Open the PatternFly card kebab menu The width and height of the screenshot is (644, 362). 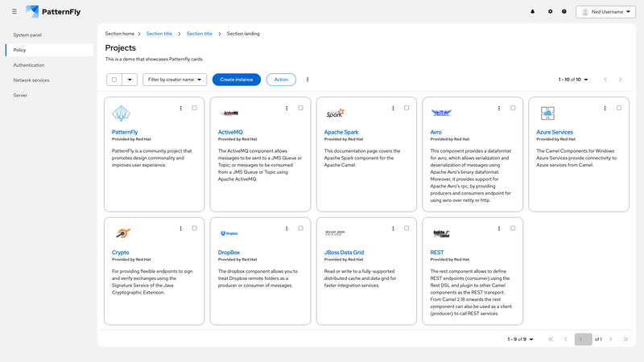(x=180, y=109)
